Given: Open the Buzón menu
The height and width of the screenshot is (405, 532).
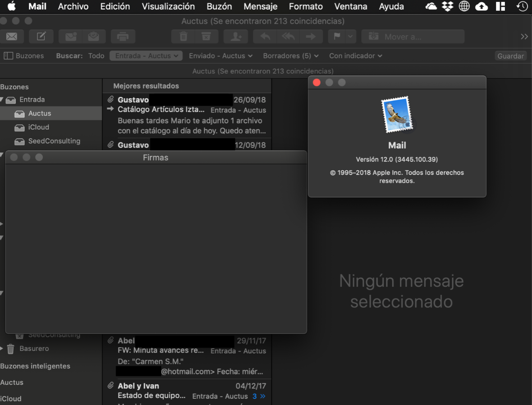Looking at the screenshot, I should coord(219,6).
